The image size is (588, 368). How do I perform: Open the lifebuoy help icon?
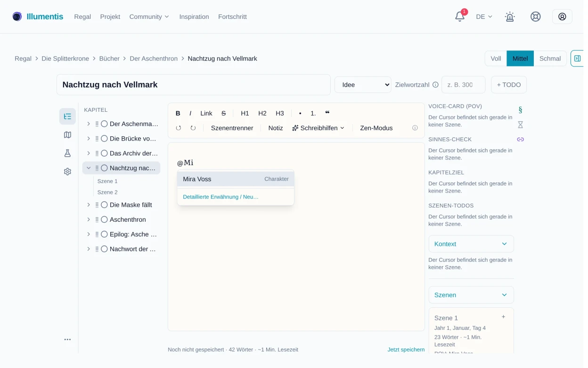click(535, 17)
